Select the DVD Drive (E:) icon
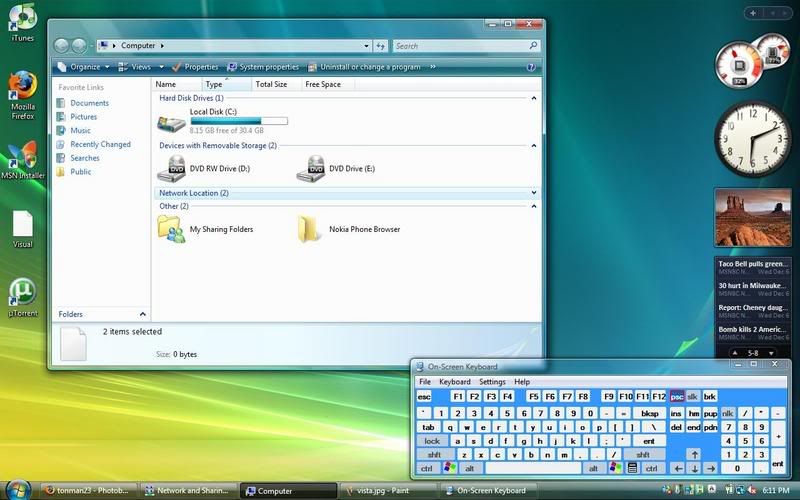This screenshot has width=800, height=500. pos(310,169)
